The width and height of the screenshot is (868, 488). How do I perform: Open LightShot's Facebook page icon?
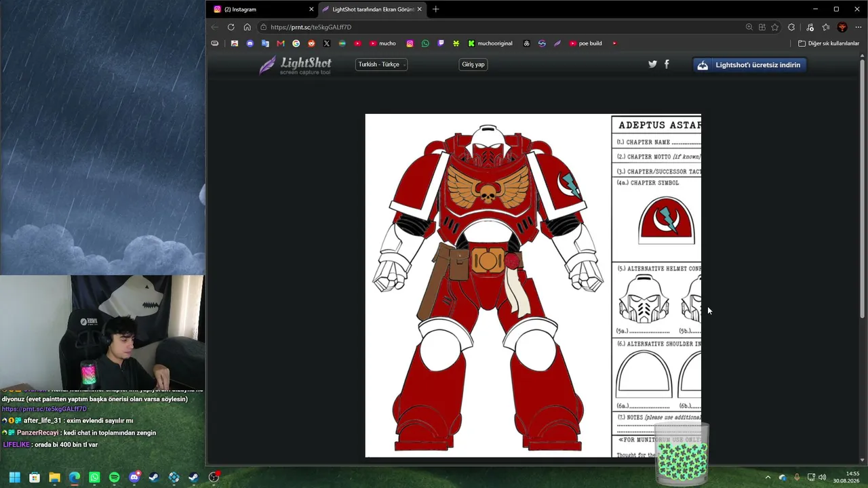point(667,64)
